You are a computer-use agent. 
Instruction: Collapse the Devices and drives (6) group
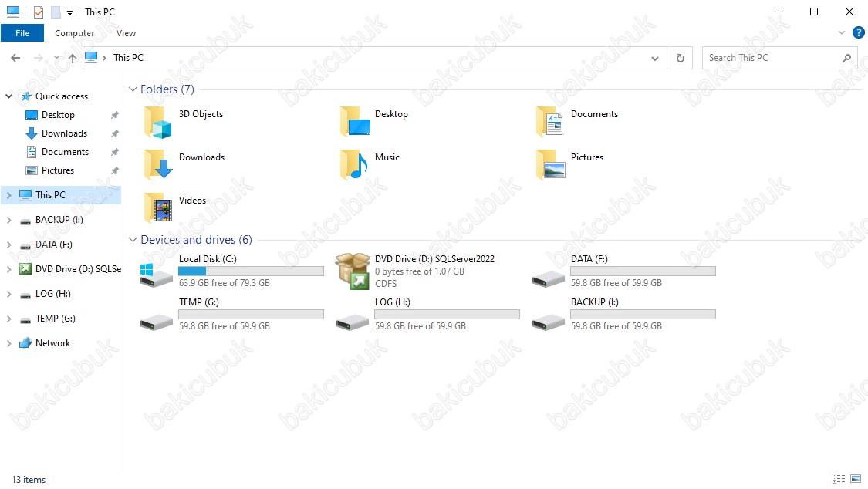[x=133, y=240]
